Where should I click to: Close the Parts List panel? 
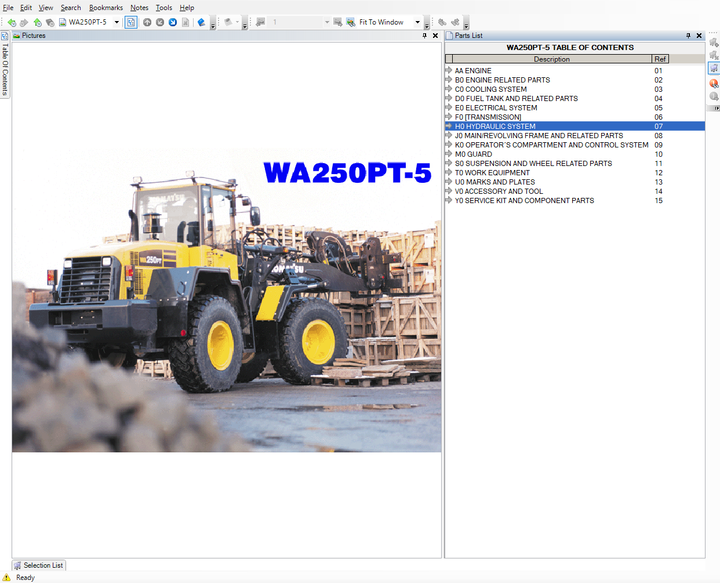(x=699, y=35)
